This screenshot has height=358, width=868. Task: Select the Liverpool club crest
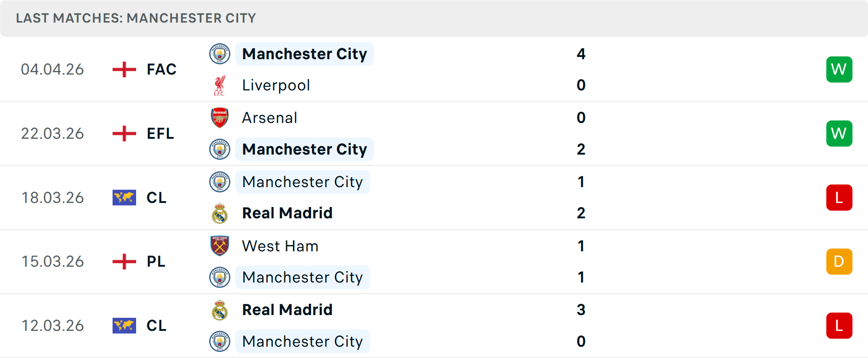point(220,85)
